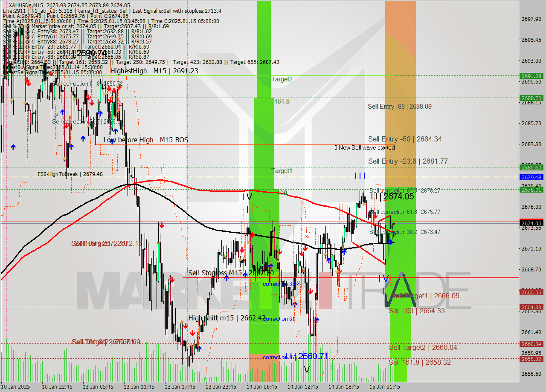The image size is (546, 392).
Task: Select the 'Sell Entry -88 | 2688.09' label
Action: (400, 107)
